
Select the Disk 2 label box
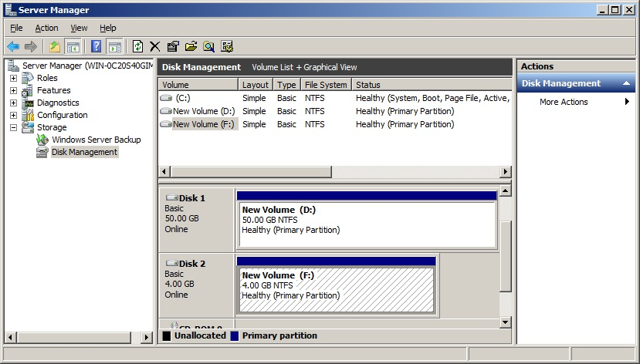click(197, 285)
